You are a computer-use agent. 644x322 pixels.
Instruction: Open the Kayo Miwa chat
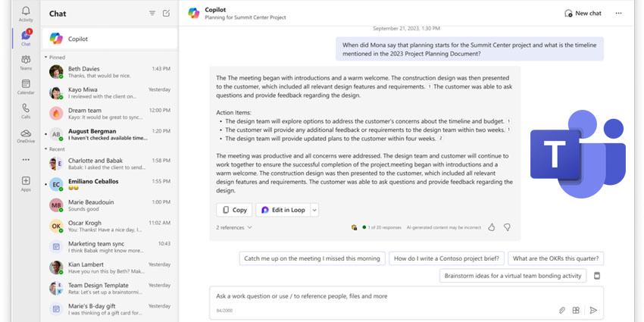(110, 93)
